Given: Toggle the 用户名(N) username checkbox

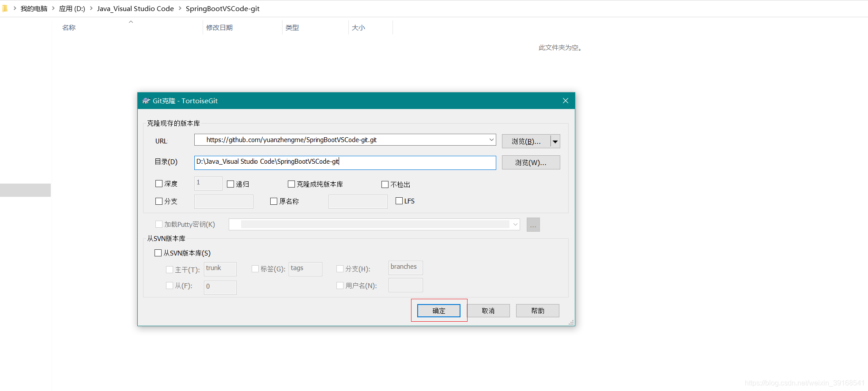Looking at the screenshot, I should click(340, 286).
